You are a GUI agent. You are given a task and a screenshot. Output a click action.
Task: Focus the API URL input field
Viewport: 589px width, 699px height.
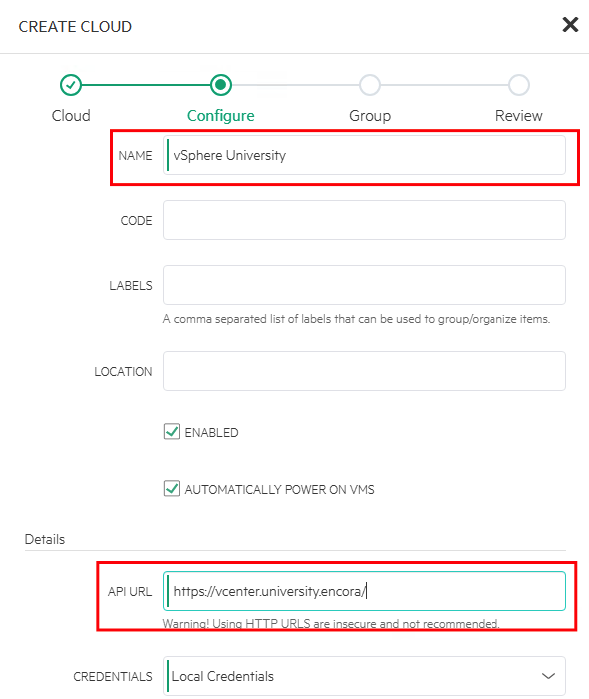(364, 591)
